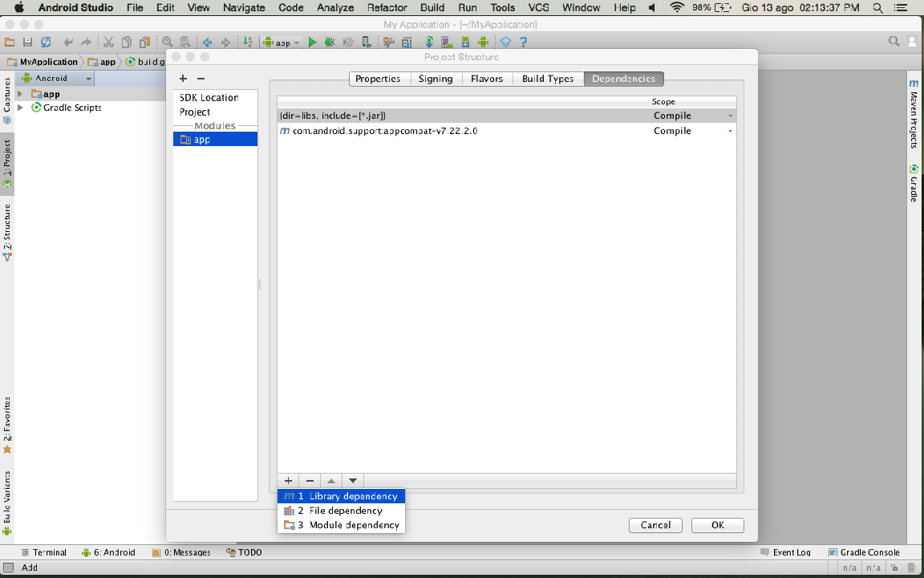Click the Replace magnifier toolbar icon
This screenshot has width=924, height=578.
point(185,42)
